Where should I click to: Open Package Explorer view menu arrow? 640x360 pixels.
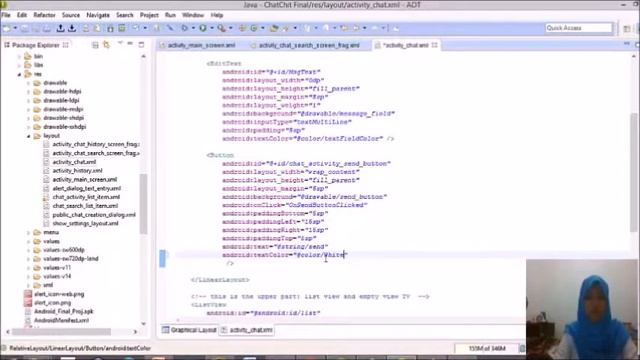[x=120, y=43]
